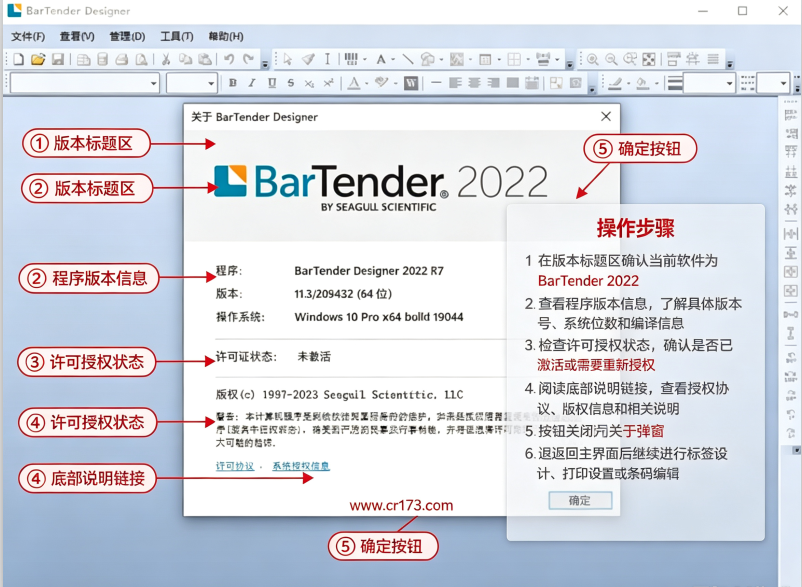The height and width of the screenshot is (587, 802).
Task: Open the font name combo box
Action: coord(85,83)
